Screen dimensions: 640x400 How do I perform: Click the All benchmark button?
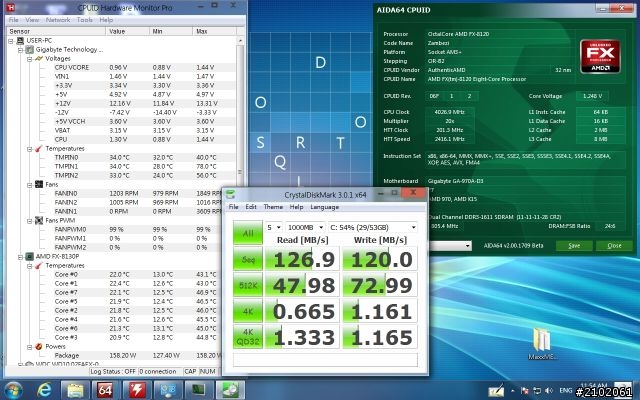[x=248, y=233]
